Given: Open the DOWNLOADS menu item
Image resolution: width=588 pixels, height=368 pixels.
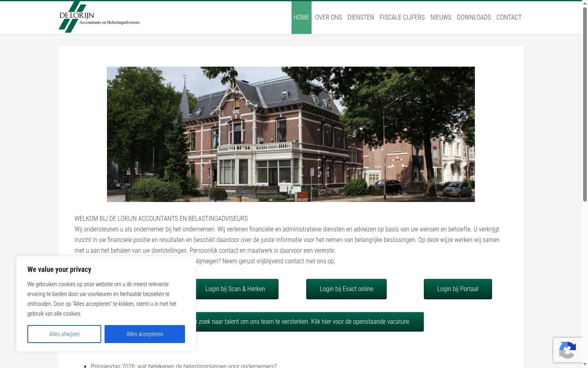Looking at the screenshot, I should (474, 17).
